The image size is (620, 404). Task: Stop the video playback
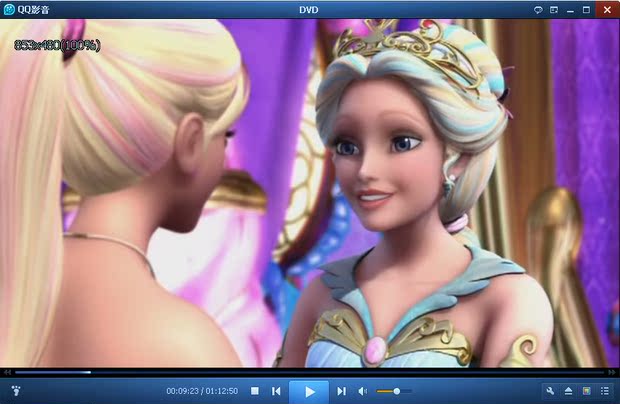255,391
